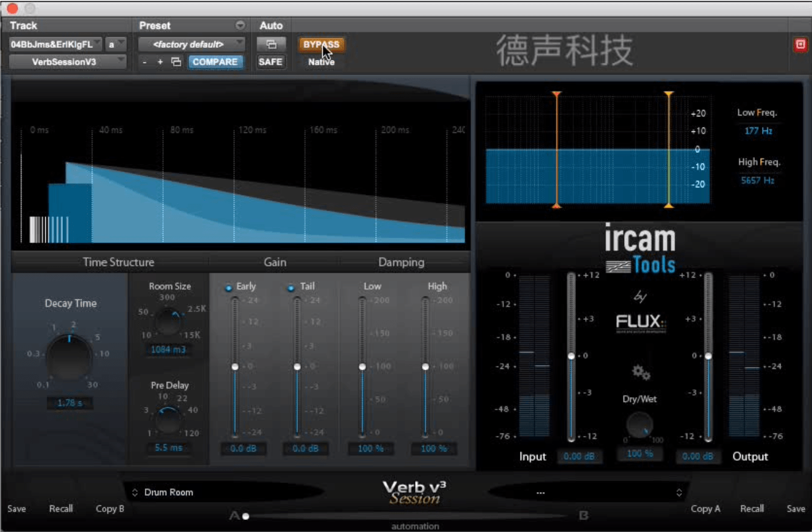Screen dimensions: 812x532
Task: Open the insert position 'a' dropdown
Action: tap(116, 44)
